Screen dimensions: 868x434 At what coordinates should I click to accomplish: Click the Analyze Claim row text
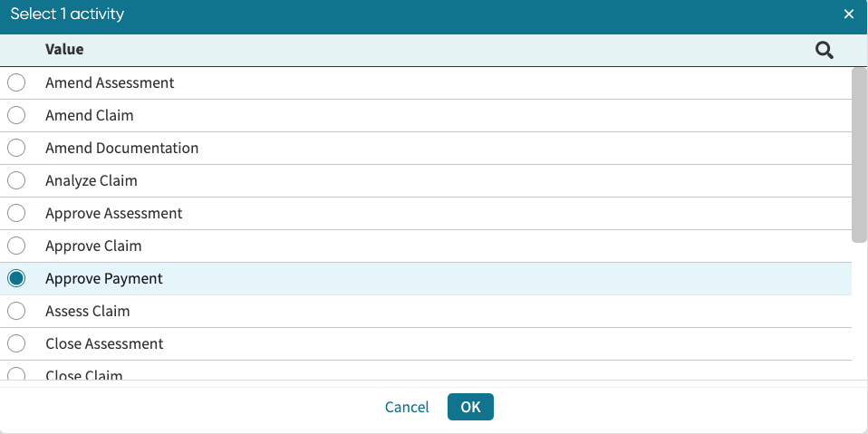pos(92,181)
